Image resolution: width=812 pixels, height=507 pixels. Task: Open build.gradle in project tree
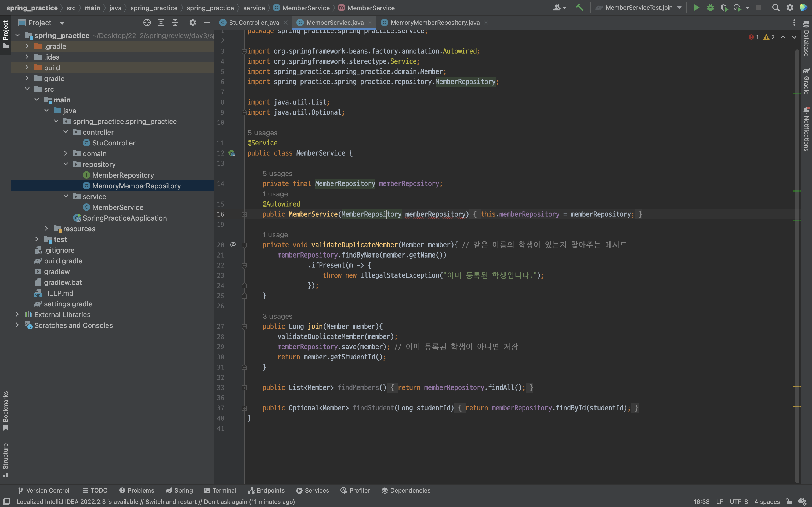(63, 261)
